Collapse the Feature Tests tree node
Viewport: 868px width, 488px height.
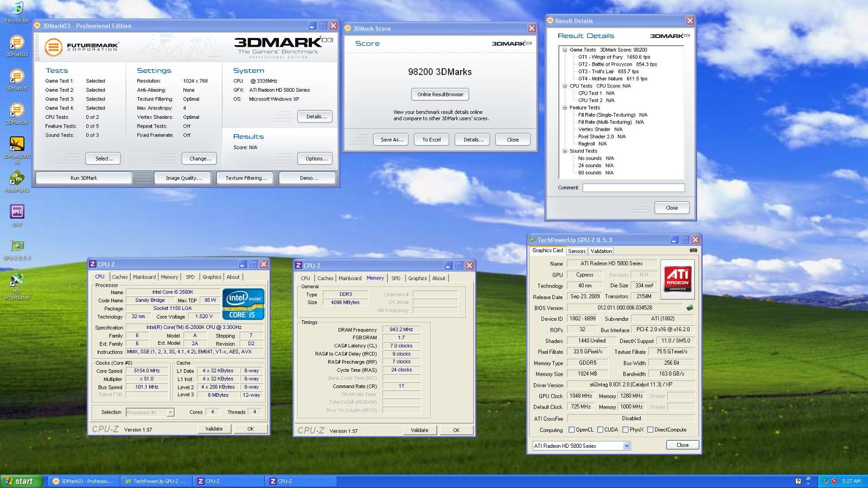[565, 107]
